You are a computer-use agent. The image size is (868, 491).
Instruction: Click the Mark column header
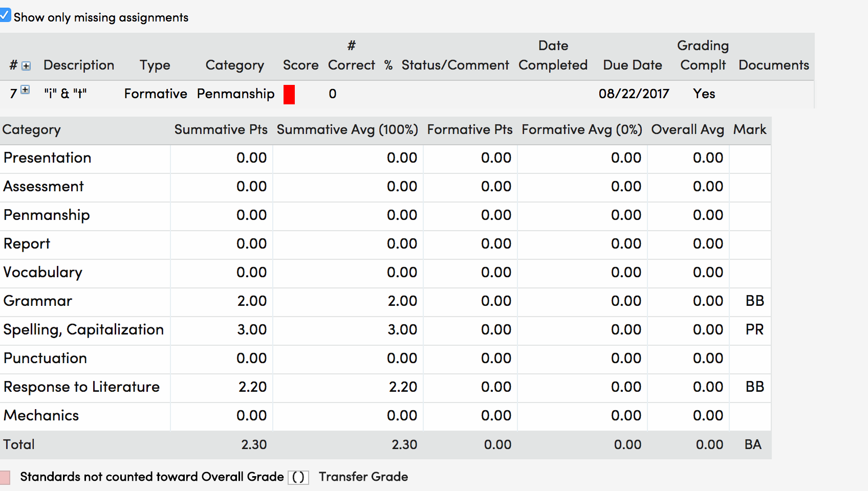pos(750,129)
